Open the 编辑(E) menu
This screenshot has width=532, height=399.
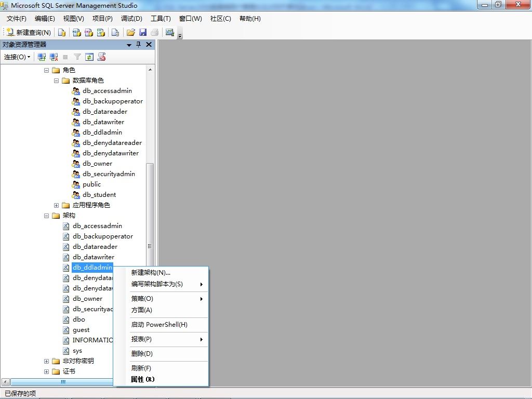[x=45, y=19]
